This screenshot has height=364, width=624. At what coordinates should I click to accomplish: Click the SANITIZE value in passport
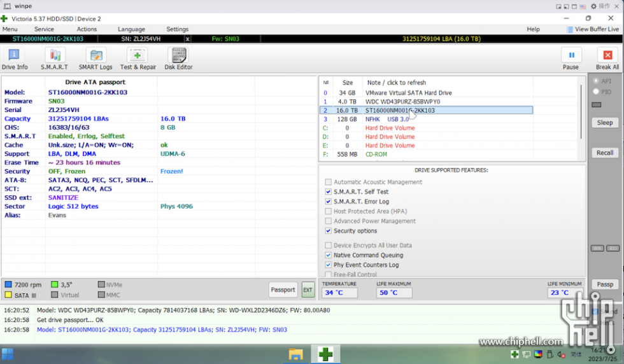tap(63, 197)
